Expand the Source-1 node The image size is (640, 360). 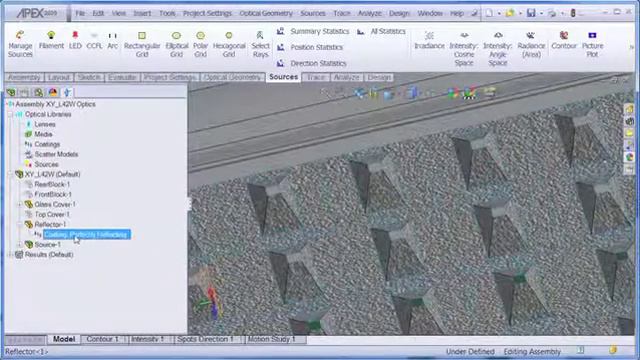pos(19,244)
